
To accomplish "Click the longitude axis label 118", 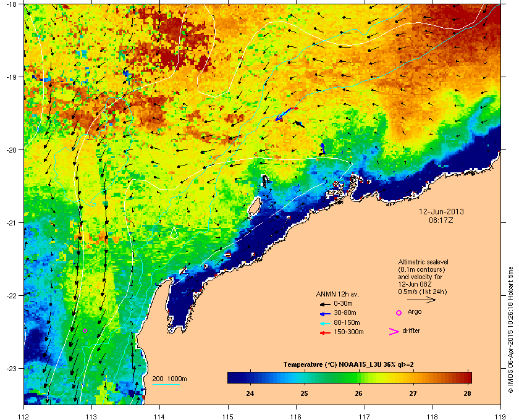I will click(432, 416).
